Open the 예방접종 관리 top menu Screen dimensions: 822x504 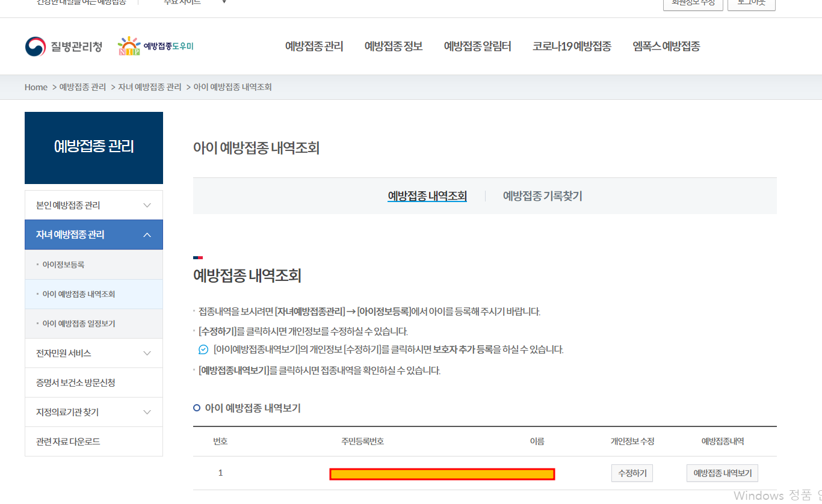[x=314, y=46]
